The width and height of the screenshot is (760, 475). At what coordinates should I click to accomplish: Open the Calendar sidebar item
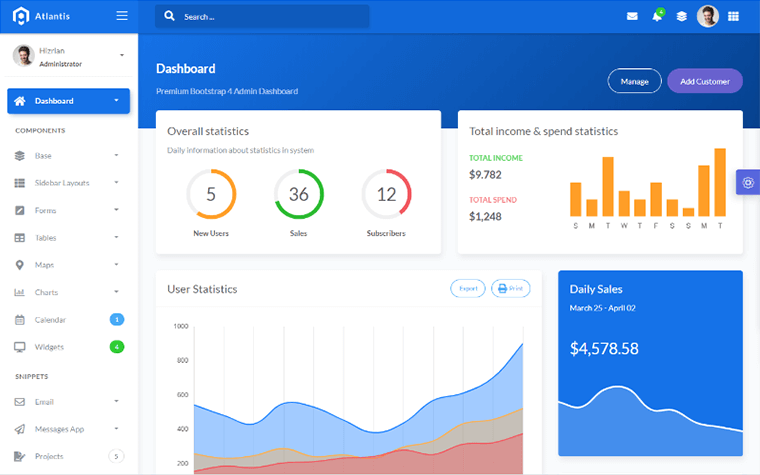click(x=50, y=320)
